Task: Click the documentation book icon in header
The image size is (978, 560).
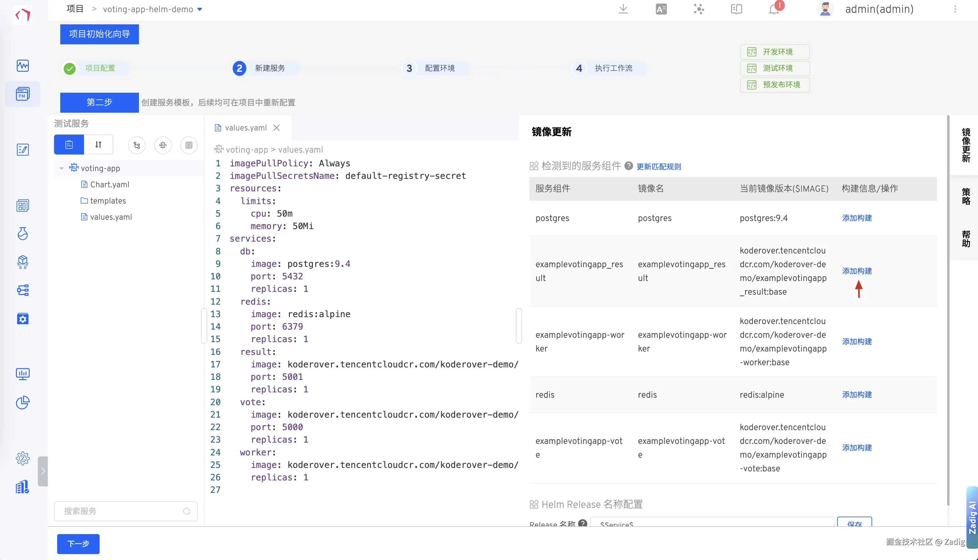Action: coord(736,9)
